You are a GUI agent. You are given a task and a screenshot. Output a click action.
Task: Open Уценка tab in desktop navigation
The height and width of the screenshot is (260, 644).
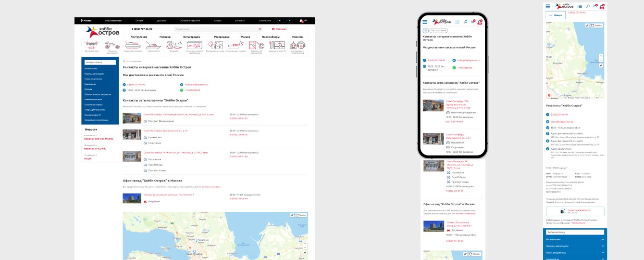245,37
